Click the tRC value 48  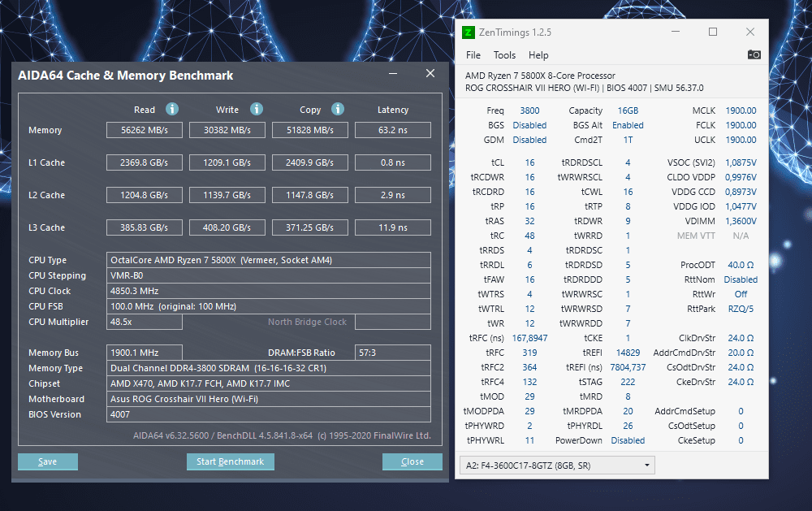529,236
